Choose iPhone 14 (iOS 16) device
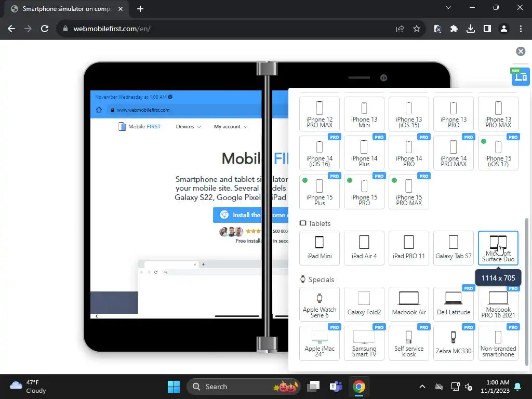Screen dimensions: 532x399 point(320,153)
